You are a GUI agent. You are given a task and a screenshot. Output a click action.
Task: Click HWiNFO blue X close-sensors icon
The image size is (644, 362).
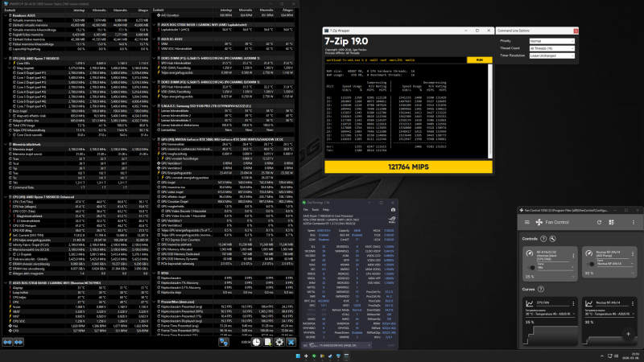[x=291, y=342]
